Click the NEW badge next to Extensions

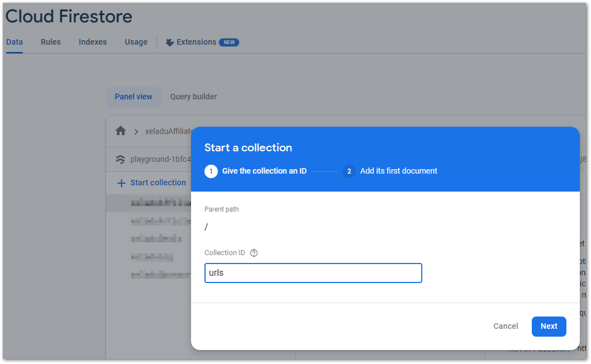229,42
